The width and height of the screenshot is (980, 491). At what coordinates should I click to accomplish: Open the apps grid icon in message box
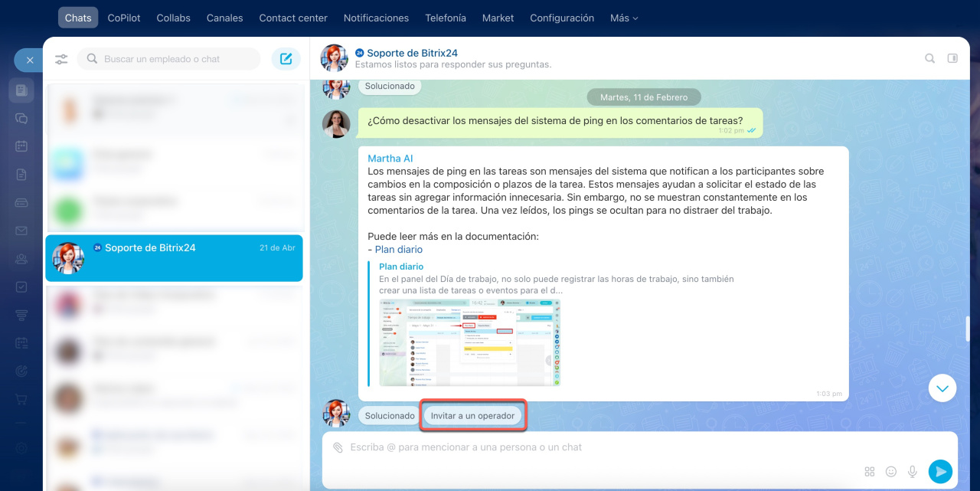[x=869, y=472]
